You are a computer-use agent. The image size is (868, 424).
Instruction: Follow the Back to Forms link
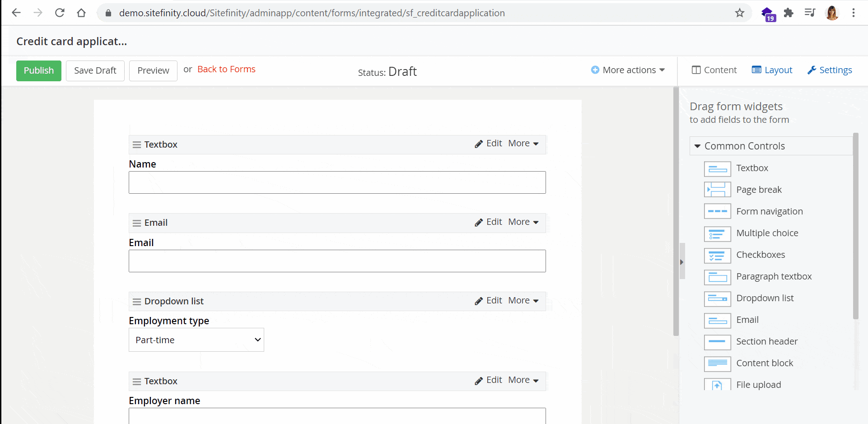(226, 69)
